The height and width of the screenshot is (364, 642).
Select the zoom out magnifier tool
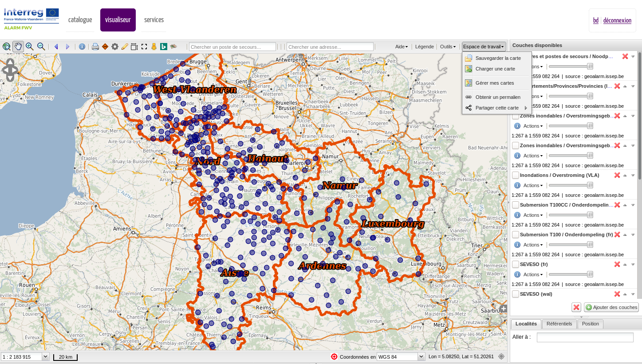41,47
